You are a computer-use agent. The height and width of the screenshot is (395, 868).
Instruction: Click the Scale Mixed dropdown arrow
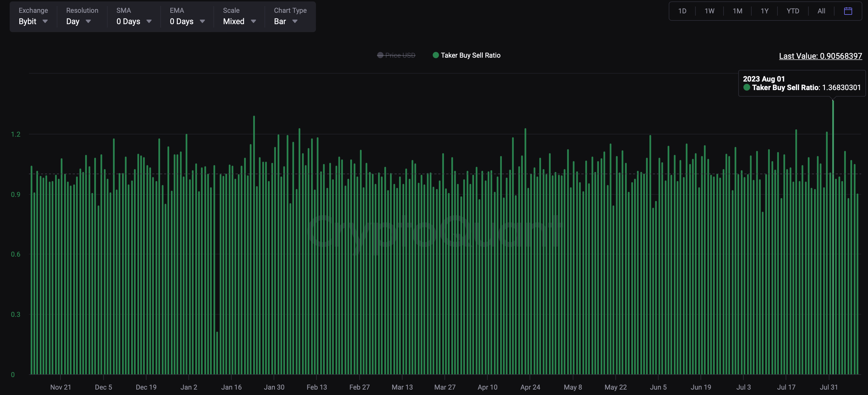click(253, 21)
